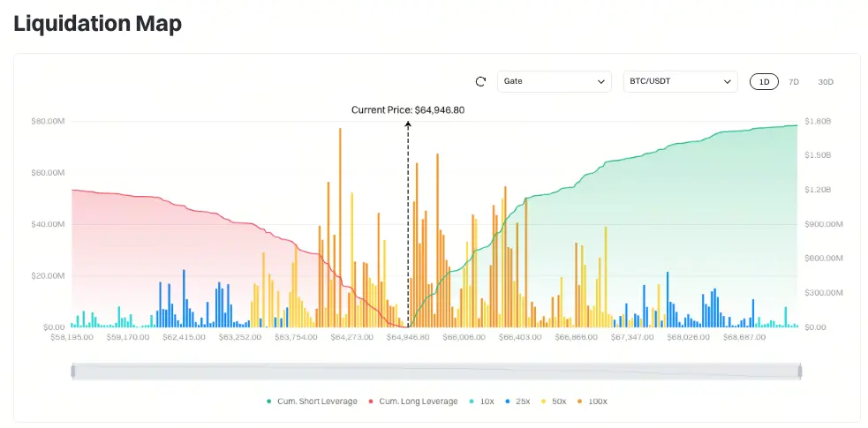Image resolution: width=868 pixels, height=428 pixels.
Task: Switch to the 7D time range
Action: pos(794,82)
